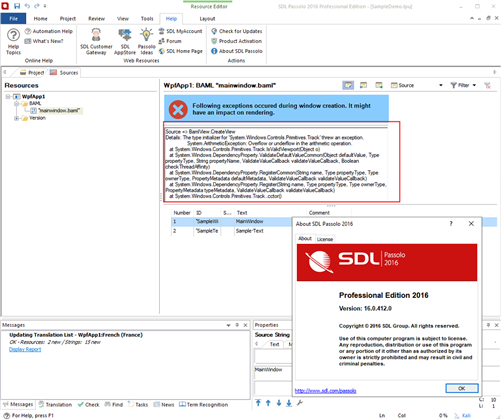Screen dimensions: 501x420
Task: Switch to the Home ribbon tab
Action: pos(40,19)
